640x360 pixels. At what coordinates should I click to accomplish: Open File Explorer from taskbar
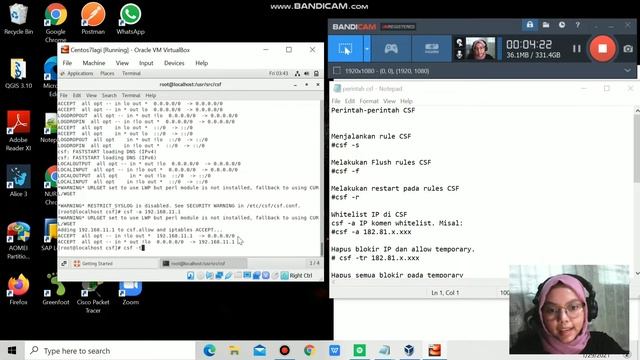click(x=234, y=350)
